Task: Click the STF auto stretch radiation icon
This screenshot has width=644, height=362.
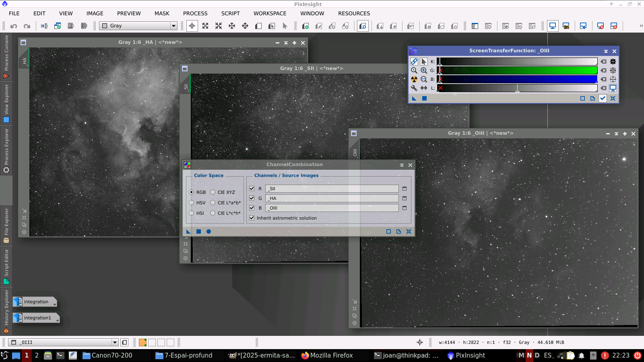Action: click(x=414, y=79)
